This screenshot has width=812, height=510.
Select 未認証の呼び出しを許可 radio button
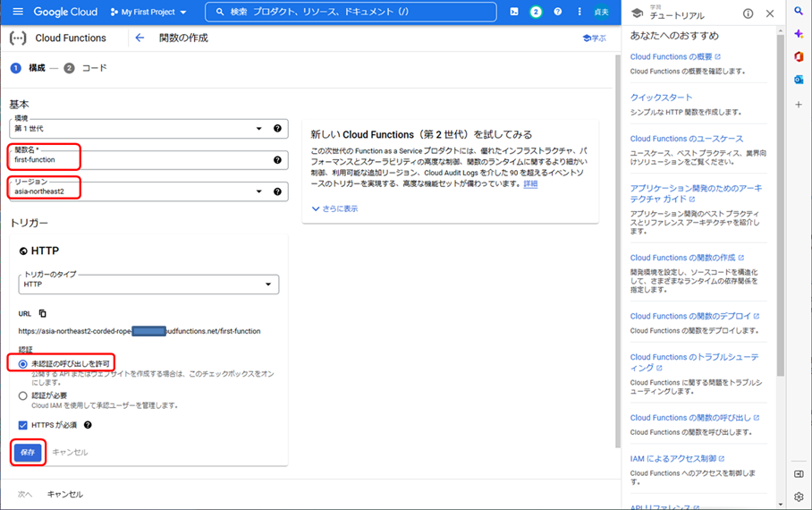pos(23,363)
